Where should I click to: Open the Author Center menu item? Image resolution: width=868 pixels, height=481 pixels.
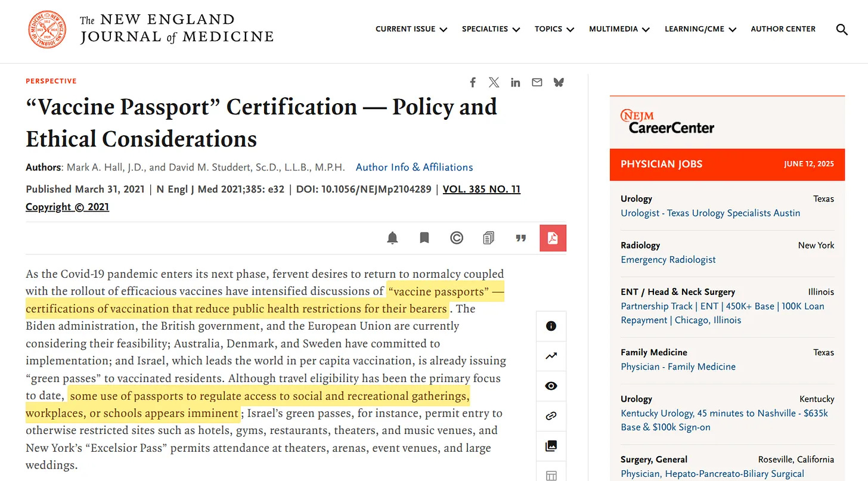pyautogui.click(x=783, y=29)
